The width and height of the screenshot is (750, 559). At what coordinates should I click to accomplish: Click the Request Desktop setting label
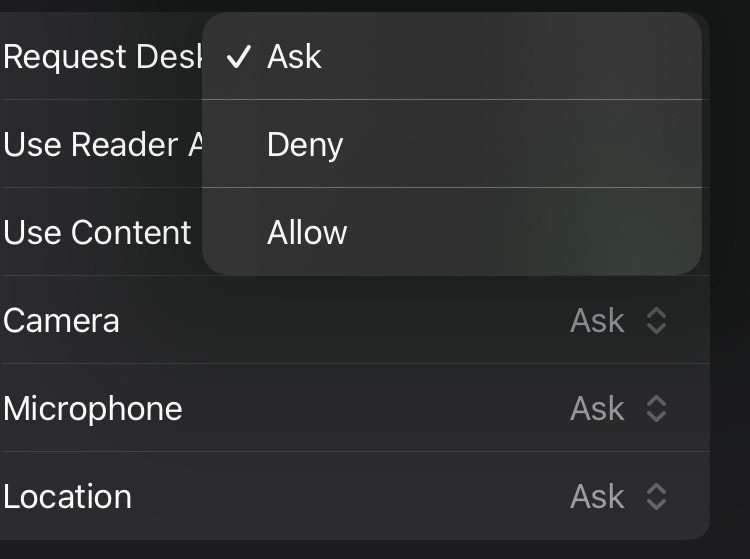(x=100, y=57)
